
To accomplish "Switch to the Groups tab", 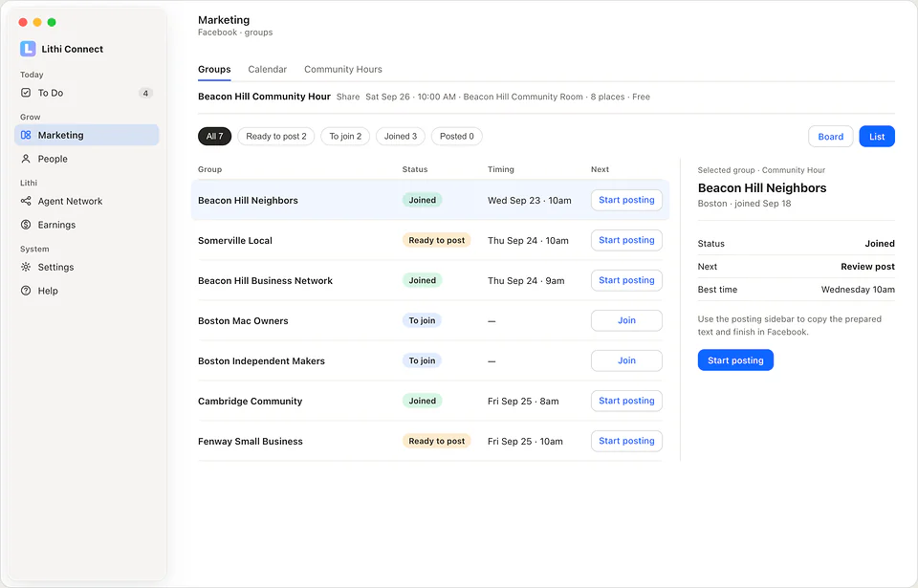I will click(214, 69).
